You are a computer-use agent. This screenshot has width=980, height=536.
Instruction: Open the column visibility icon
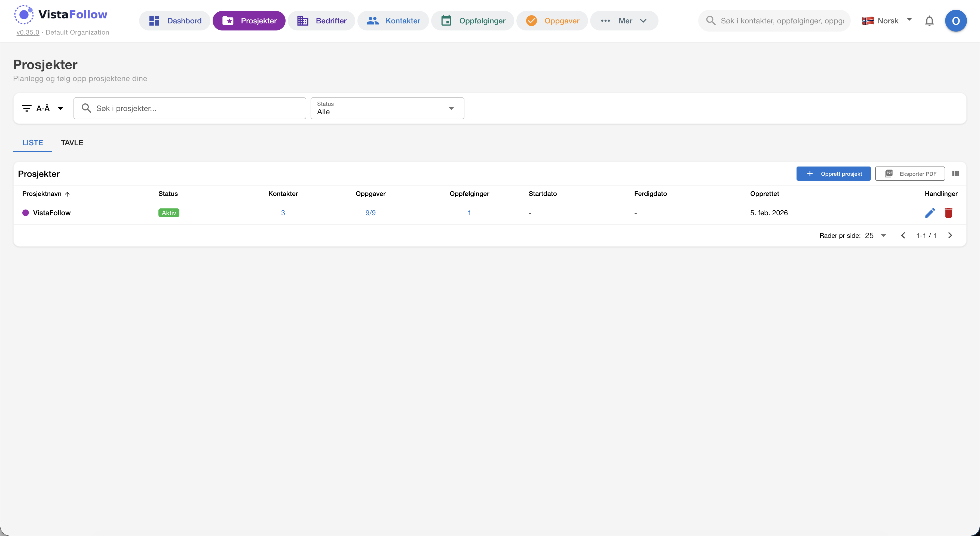pyautogui.click(x=956, y=174)
